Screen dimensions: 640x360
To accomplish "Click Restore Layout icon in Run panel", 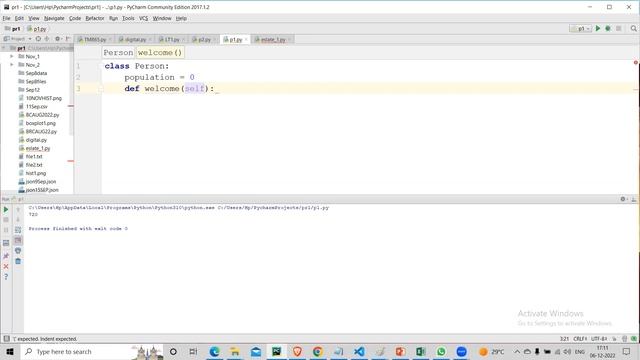I will click(x=6, y=243).
